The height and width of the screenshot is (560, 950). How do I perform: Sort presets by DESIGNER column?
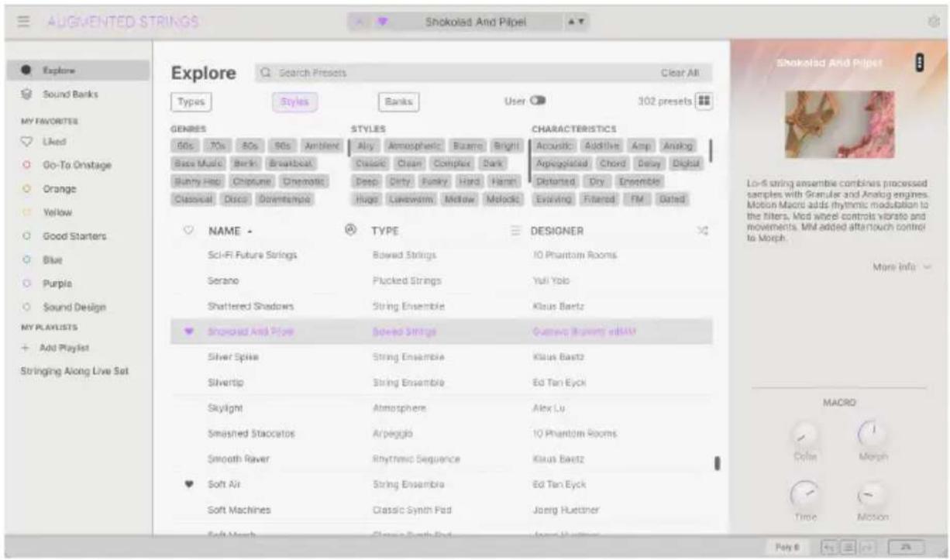tap(557, 231)
